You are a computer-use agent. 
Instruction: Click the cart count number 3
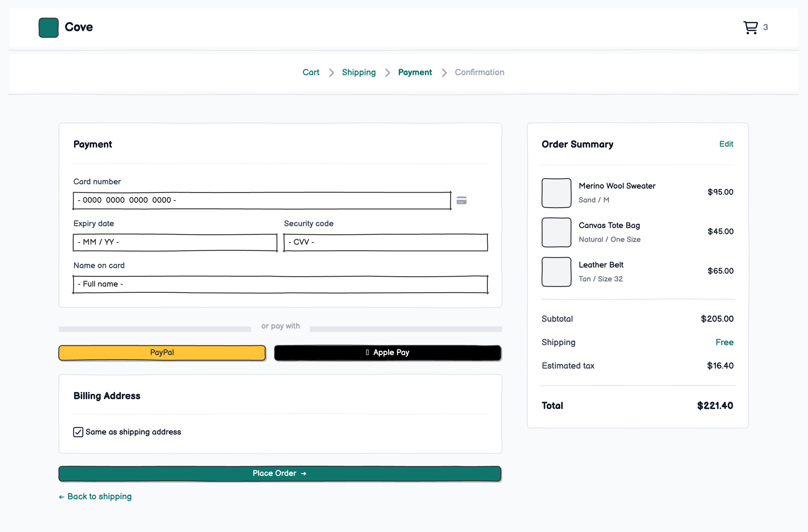[x=765, y=27]
